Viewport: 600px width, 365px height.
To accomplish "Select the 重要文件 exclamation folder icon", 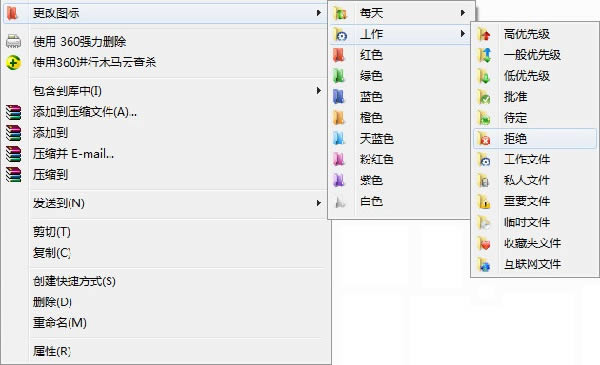I will point(484,202).
